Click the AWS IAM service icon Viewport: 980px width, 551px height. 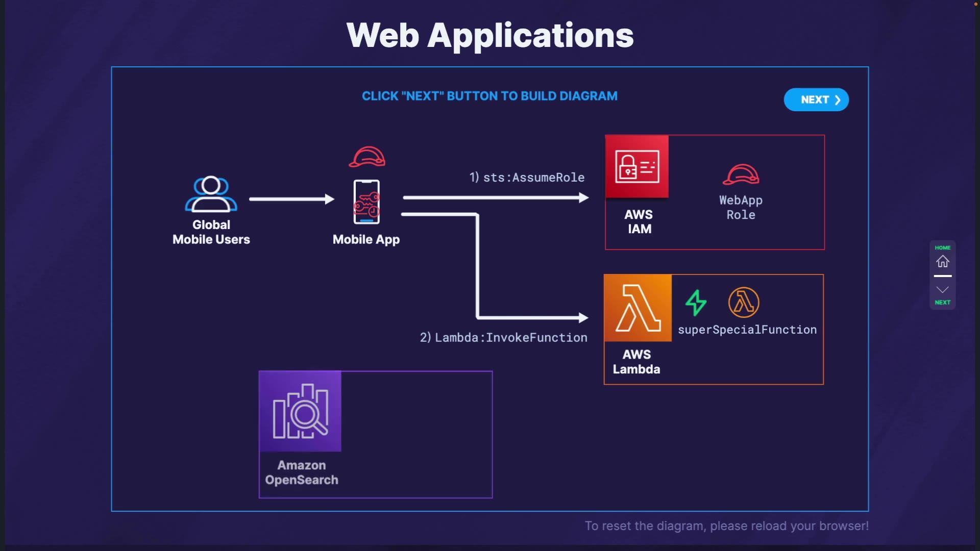(x=637, y=166)
